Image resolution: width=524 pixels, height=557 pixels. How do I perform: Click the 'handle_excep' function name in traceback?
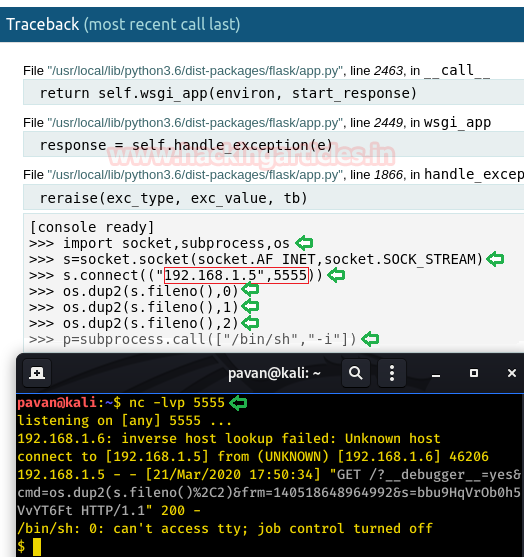coord(474,175)
